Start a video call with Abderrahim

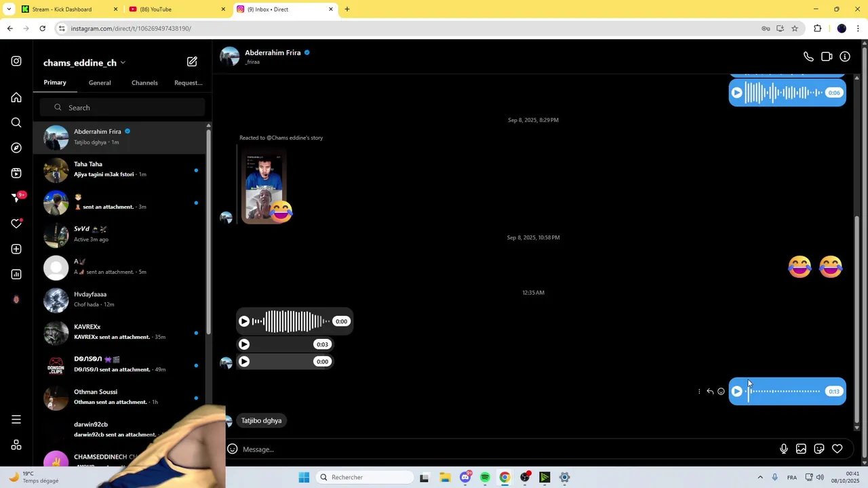(x=827, y=57)
